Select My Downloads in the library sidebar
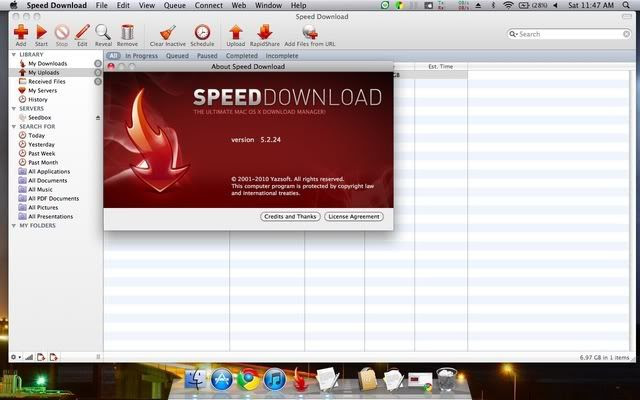Viewport: 640px width, 400px height. [47, 63]
